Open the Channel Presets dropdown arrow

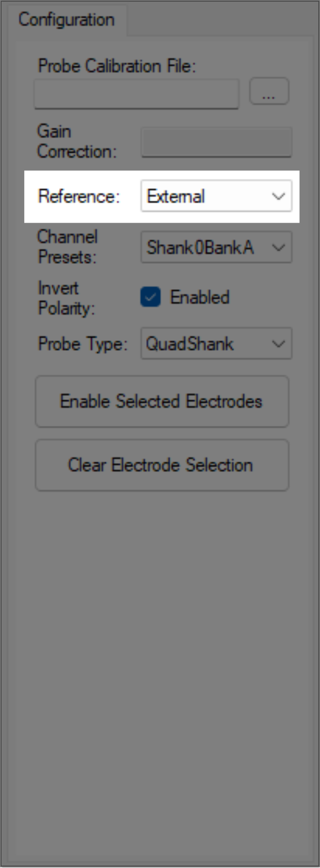point(278,247)
